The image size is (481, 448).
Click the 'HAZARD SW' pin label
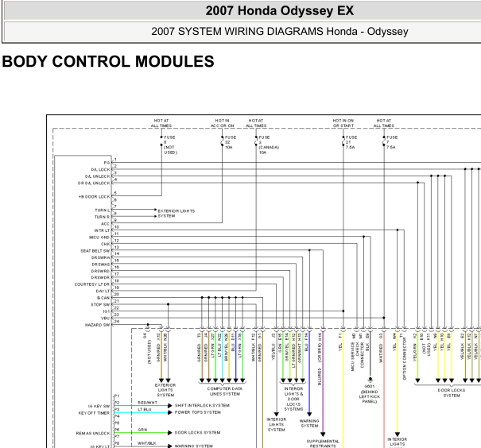[x=97, y=325]
